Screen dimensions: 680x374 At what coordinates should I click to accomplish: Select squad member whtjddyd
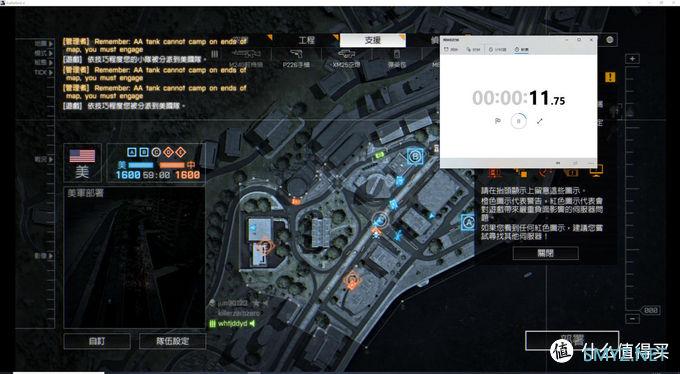tap(232, 324)
